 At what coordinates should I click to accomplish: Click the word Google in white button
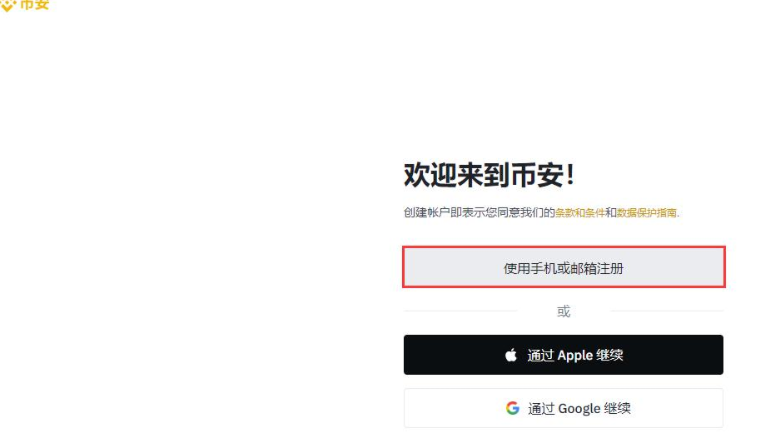point(579,409)
